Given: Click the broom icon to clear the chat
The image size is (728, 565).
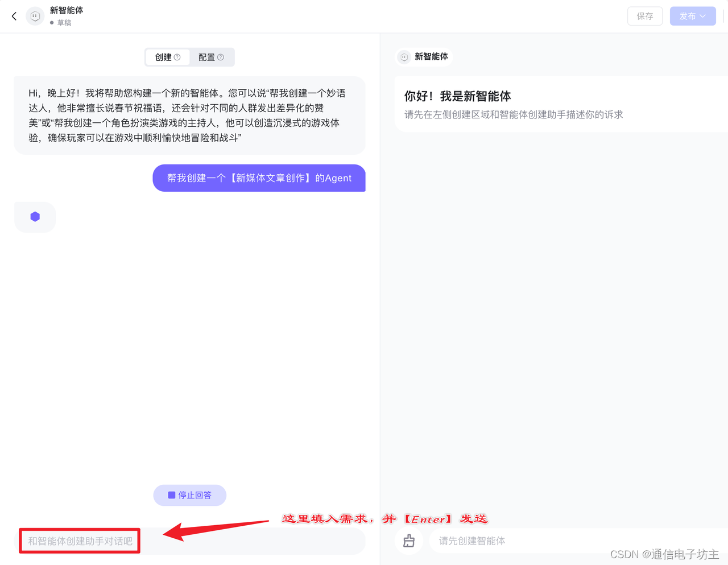Looking at the screenshot, I should click(x=409, y=541).
